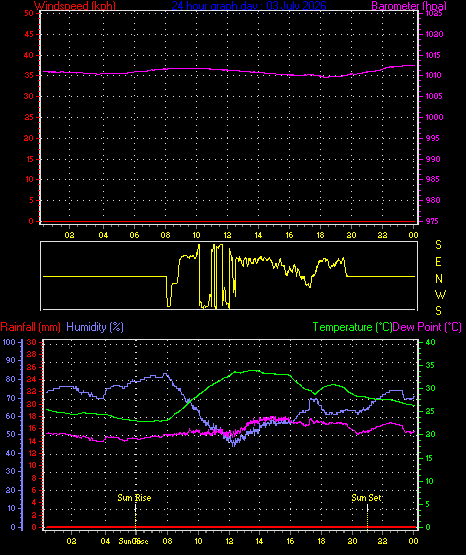The width and height of the screenshot is (466, 555).
Task: Click rainfall axis value "24"
Action: 31,379
